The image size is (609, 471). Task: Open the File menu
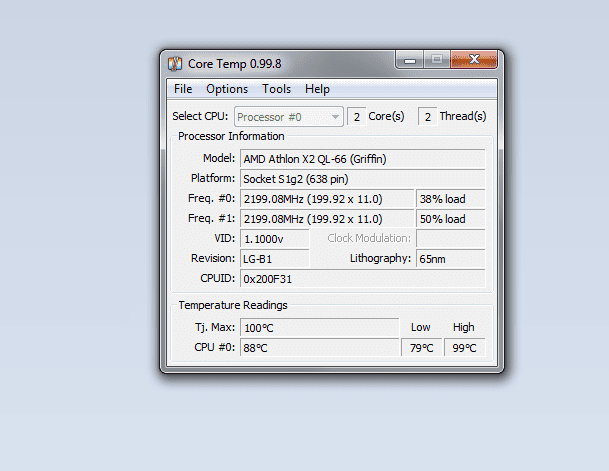(183, 89)
